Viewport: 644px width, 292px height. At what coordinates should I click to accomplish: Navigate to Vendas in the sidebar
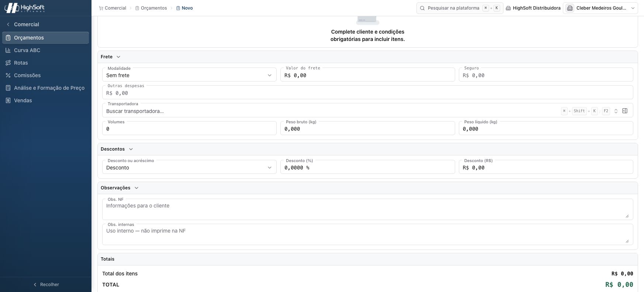pyautogui.click(x=46, y=100)
